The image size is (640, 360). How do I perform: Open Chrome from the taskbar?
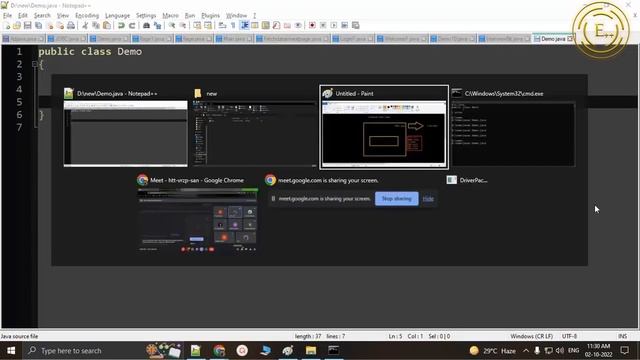pos(219,351)
